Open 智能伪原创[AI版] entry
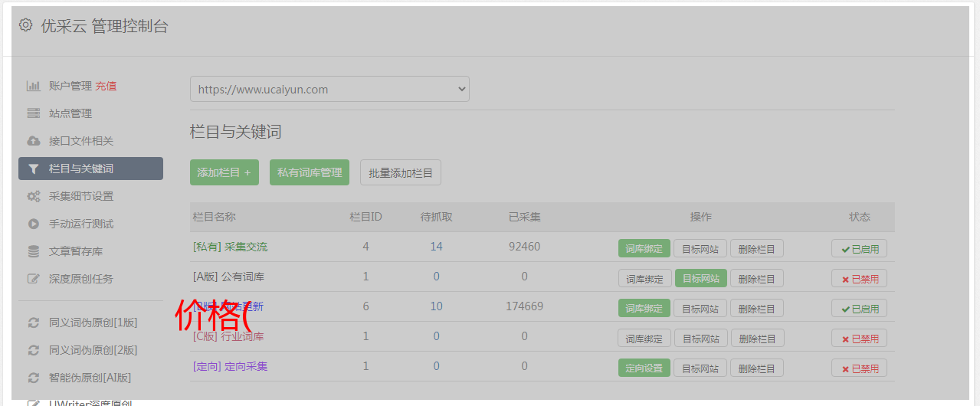Viewport: 980px width, 406px height. tap(90, 378)
